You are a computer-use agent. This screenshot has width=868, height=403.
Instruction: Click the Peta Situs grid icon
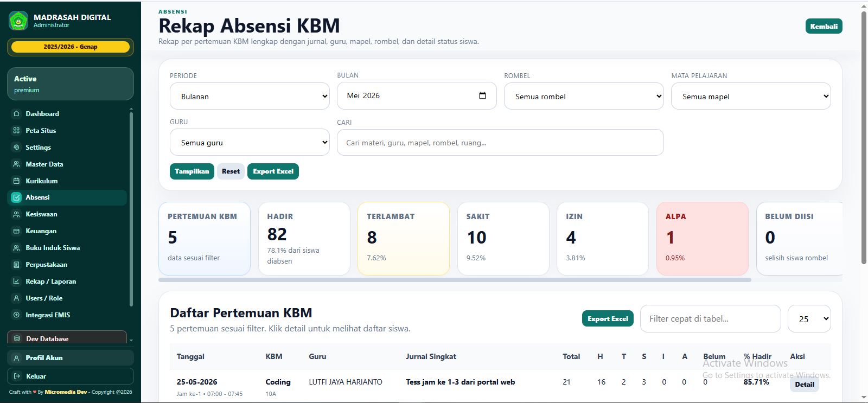16,131
